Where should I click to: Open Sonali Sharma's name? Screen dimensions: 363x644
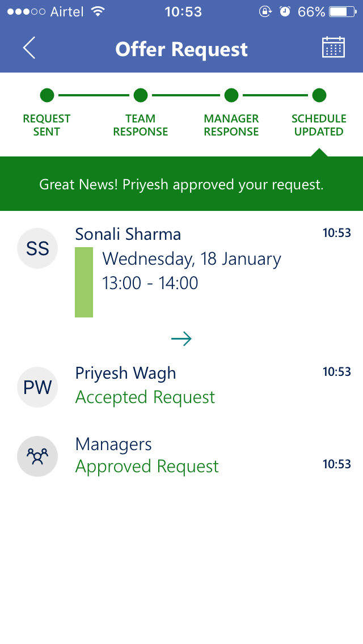click(128, 234)
